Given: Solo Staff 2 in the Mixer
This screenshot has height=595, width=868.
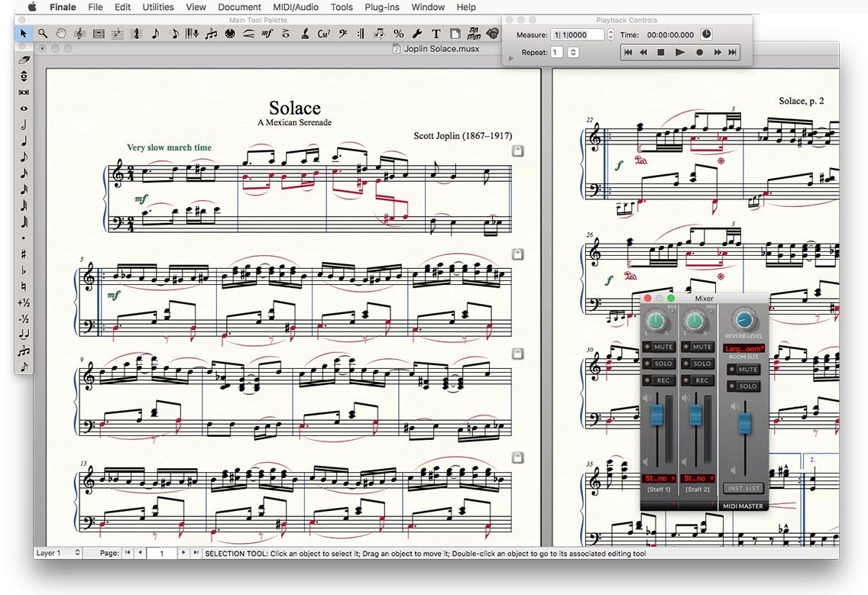Looking at the screenshot, I should click(x=697, y=364).
